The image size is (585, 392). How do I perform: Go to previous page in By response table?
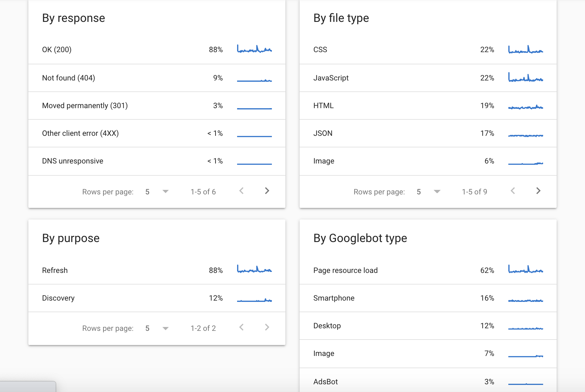click(241, 191)
